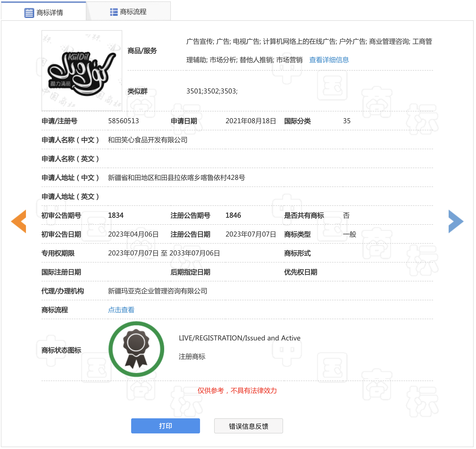This screenshot has width=476, height=449.
Task: Click the red disclaimer 仅供参考，不具有法律效力
Action: coord(237,391)
